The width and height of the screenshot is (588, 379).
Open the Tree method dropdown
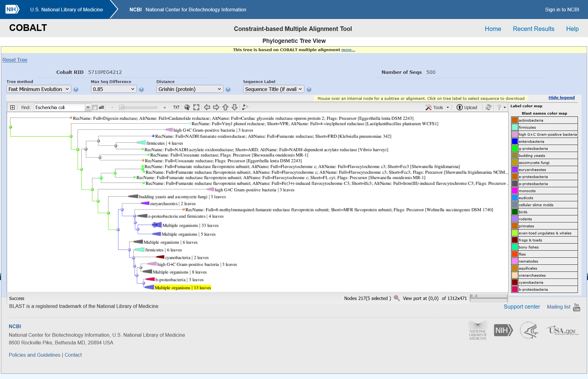(x=39, y=89)
